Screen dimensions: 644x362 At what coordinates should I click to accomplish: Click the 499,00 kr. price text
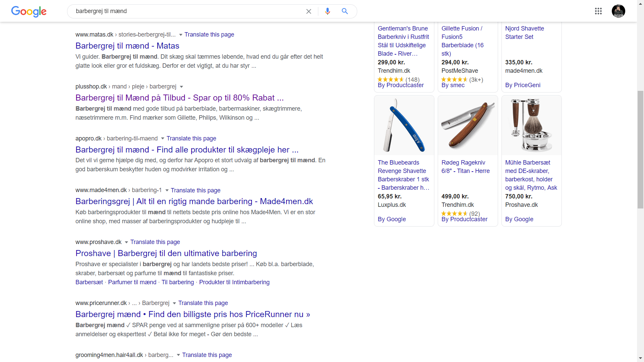455,196
